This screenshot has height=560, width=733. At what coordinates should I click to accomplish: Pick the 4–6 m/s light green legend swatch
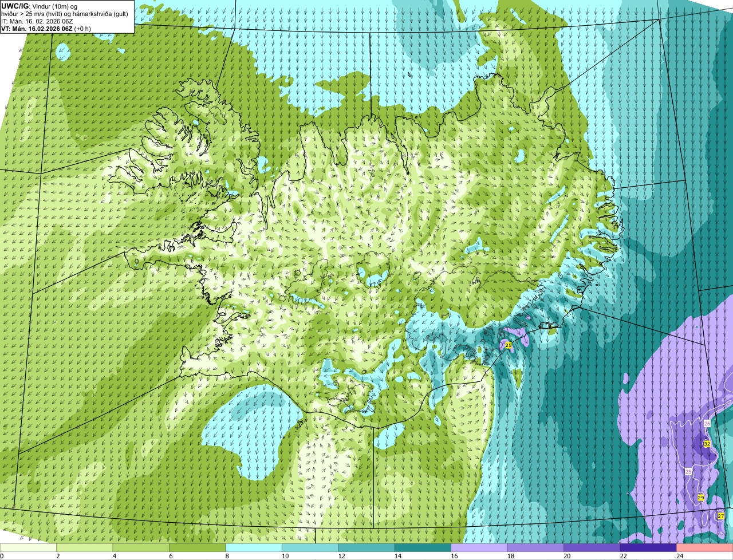point(141,547)
